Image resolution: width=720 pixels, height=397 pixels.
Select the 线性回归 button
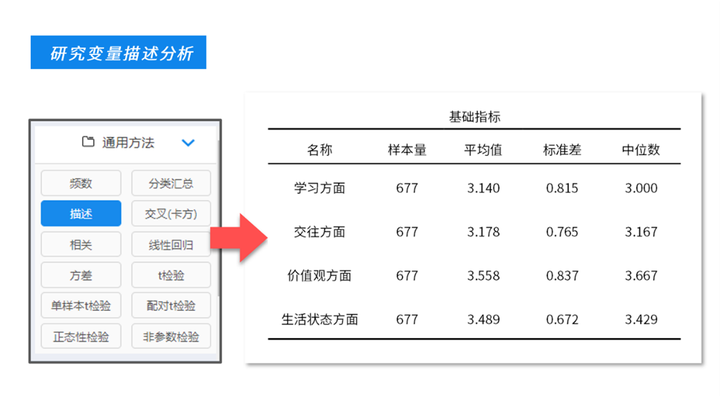click(171, 244)
